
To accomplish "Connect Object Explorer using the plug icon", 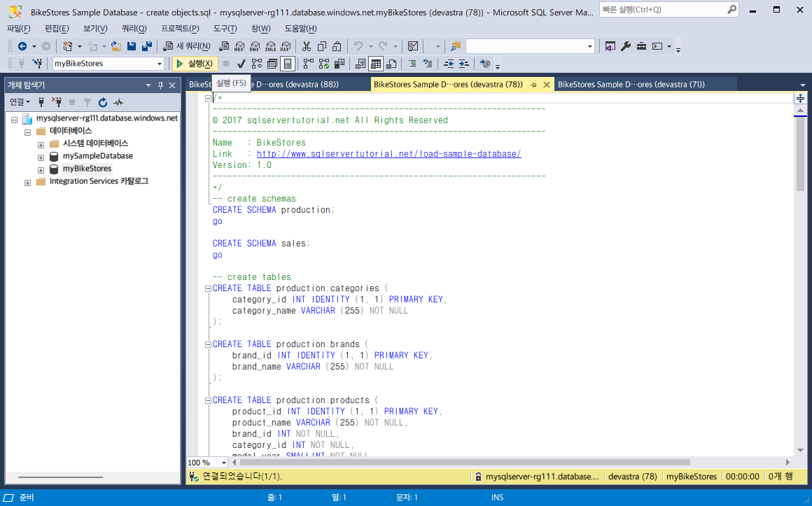I will tap(42, 102).
